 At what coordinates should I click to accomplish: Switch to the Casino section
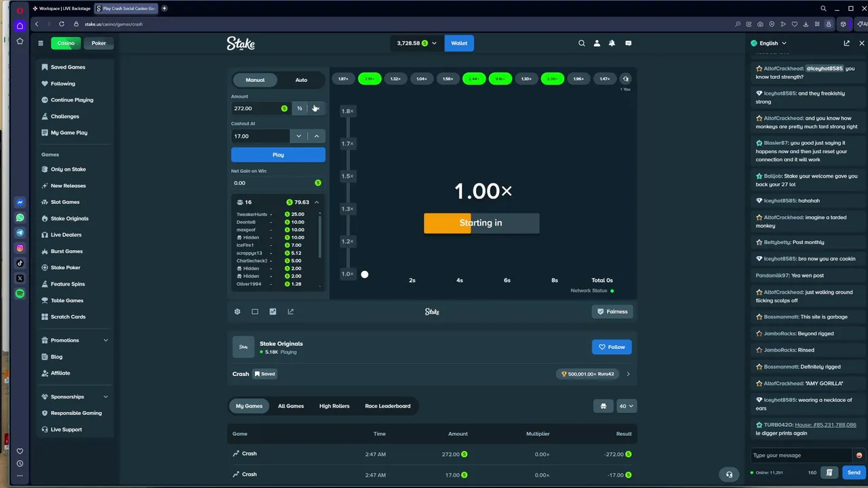pyautogui.click(x=66, y=43)
